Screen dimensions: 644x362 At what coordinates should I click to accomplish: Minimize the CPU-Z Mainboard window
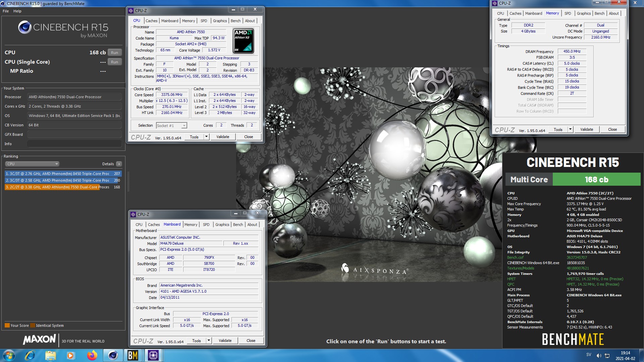click(x=235, y=213)
